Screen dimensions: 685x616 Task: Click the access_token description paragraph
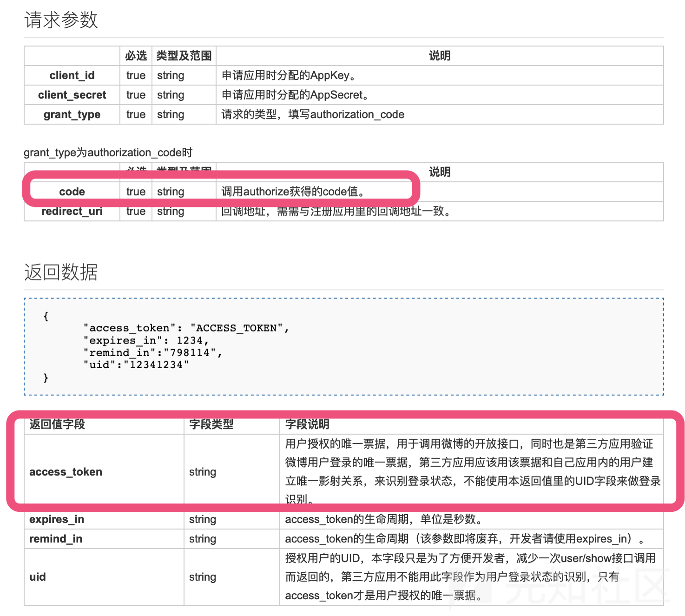[x=473, y=472]
